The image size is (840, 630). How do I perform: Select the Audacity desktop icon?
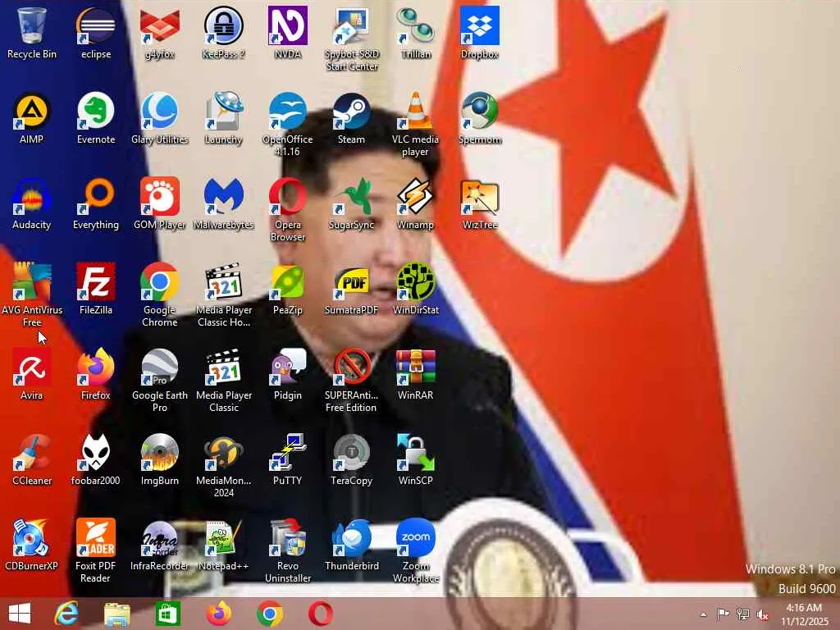(x=32, y=203)
